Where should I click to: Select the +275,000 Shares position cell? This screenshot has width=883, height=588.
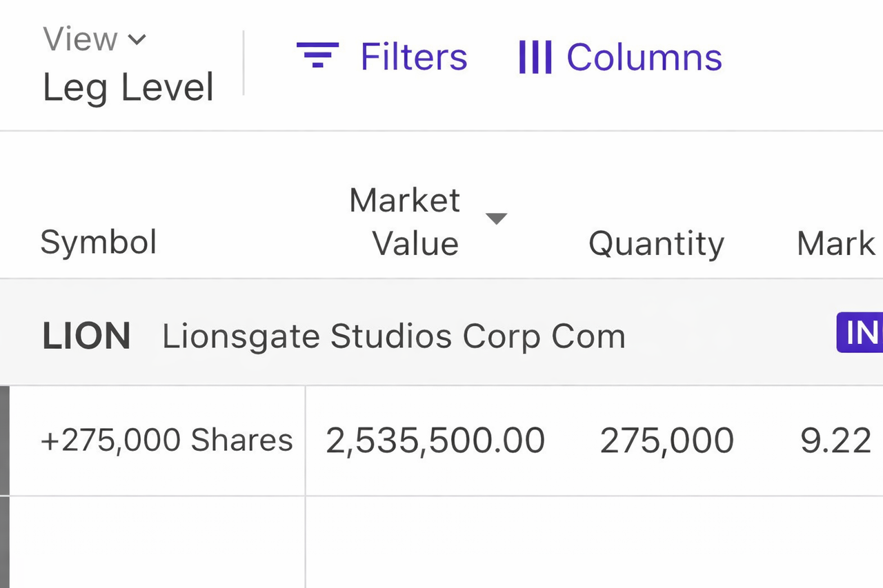pyautogui.click(x=167, y=440)
